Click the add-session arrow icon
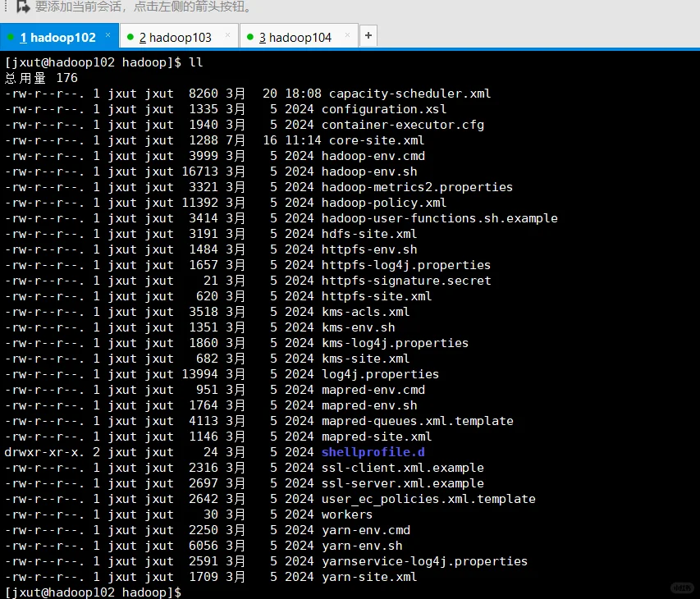 pyautogui.click(x=23, y=7)
